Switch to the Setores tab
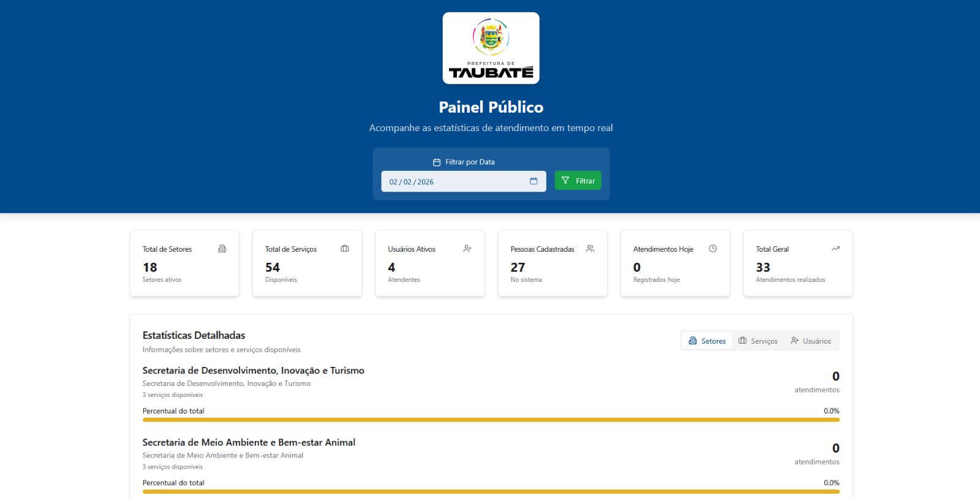The width and height of the screenshot is (980, 498). (x=707, y=341)
